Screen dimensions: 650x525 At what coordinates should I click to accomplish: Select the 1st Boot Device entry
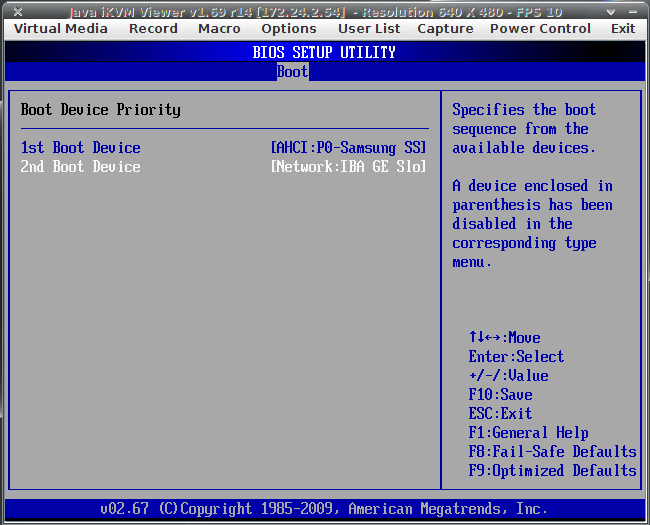click(x=81, y=148)
